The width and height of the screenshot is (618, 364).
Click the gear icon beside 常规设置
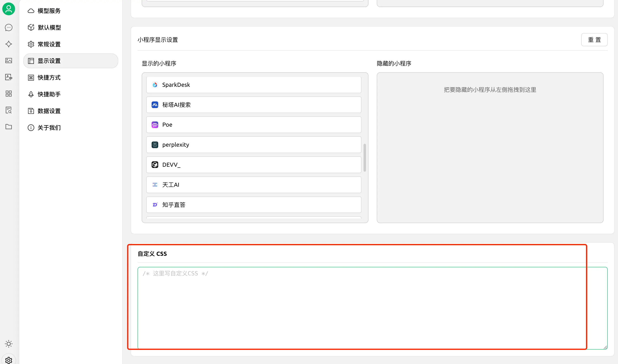click(x=31, y=44)
